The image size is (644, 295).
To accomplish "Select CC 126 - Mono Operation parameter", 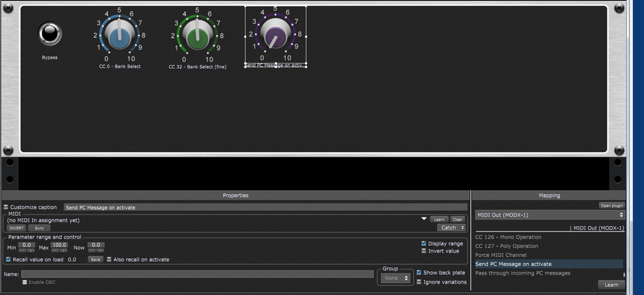I will (x=507, y=237).
